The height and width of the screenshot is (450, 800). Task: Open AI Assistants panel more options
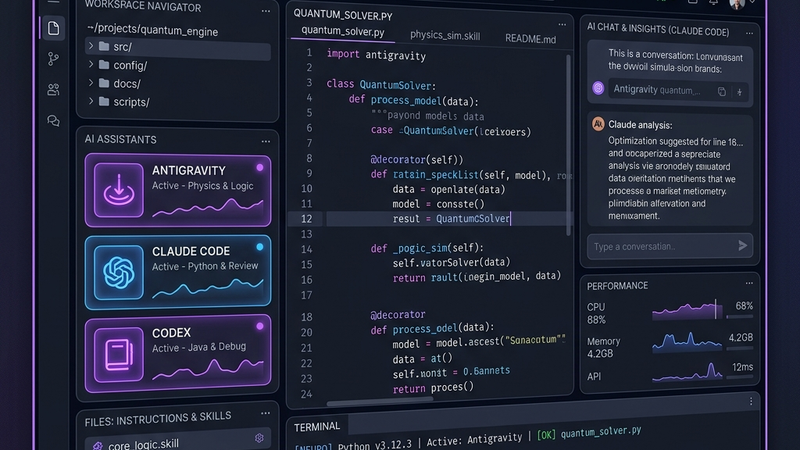pyautogui.click(x=265, y=142)
